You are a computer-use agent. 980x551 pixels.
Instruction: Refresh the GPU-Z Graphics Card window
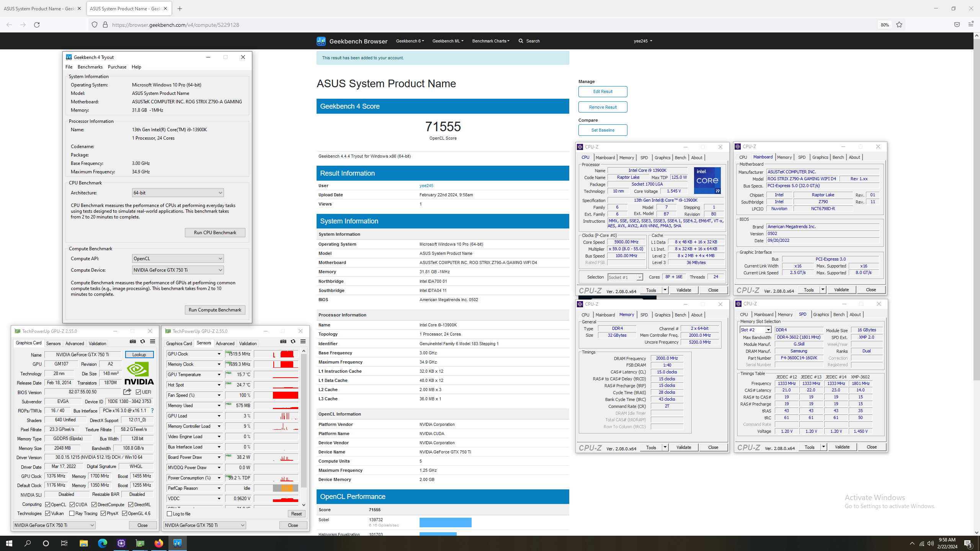pyautogui.click(x=142, y=341)
